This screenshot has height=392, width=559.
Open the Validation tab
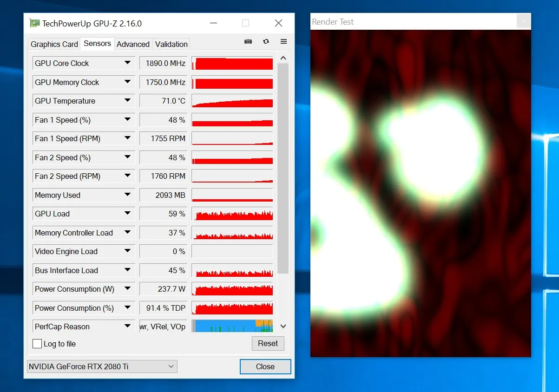pos(171,44)
